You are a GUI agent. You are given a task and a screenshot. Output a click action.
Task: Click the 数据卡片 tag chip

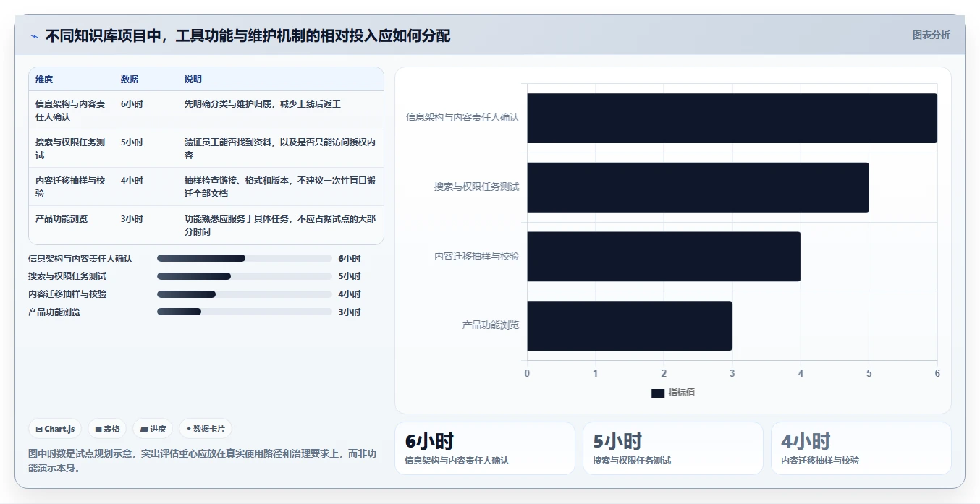click(x=205, y=429)
